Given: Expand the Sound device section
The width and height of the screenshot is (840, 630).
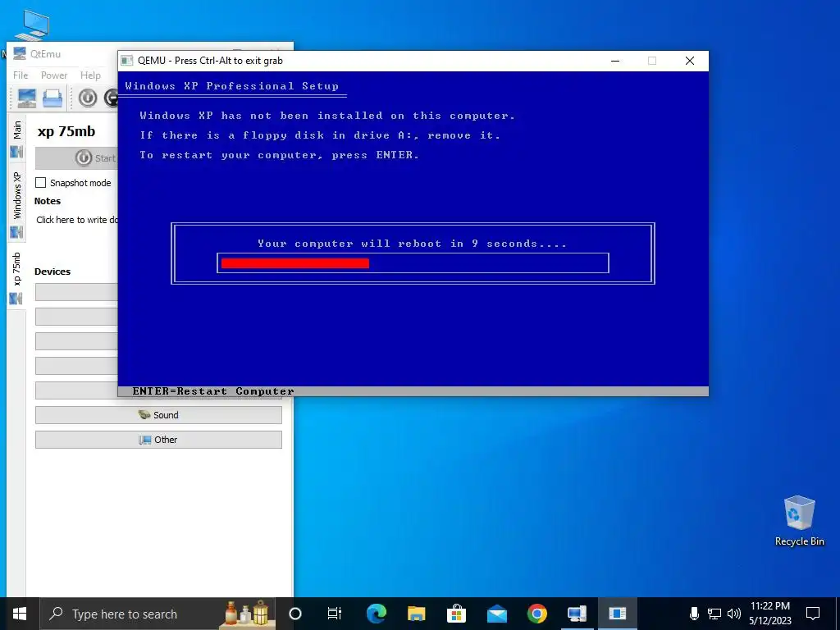Looking at the screenshot, I should pos(158,414).
